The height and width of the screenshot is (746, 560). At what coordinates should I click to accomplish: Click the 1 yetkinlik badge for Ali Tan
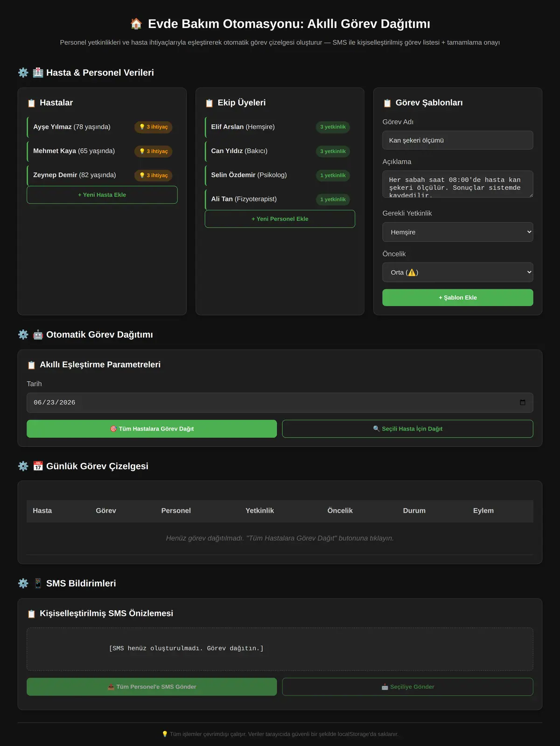tap(333, 199)
